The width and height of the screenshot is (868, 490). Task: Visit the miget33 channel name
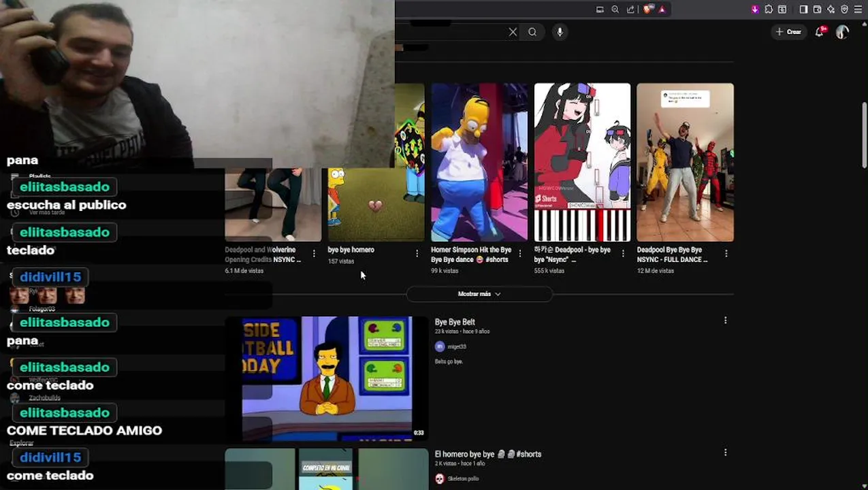coord(457,346)
